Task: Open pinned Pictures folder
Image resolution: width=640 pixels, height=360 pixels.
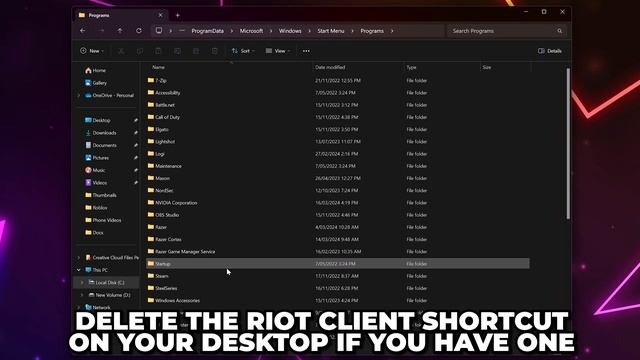Action: 97,158
